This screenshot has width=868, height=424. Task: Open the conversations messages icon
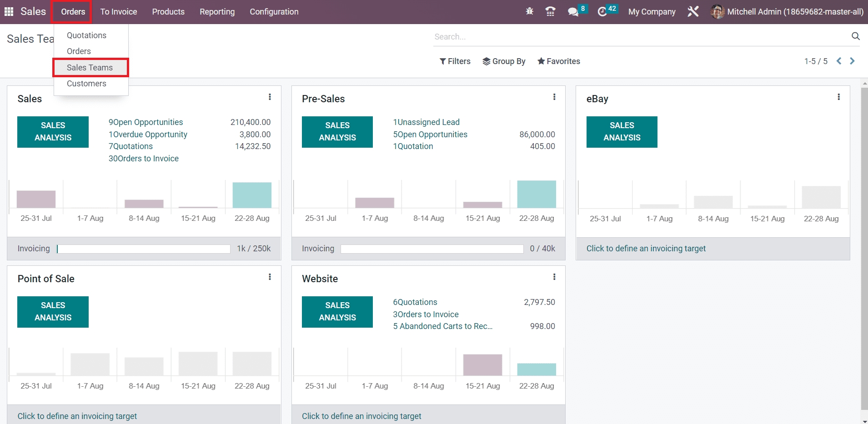pyautogui.click(x=573, y=12)
